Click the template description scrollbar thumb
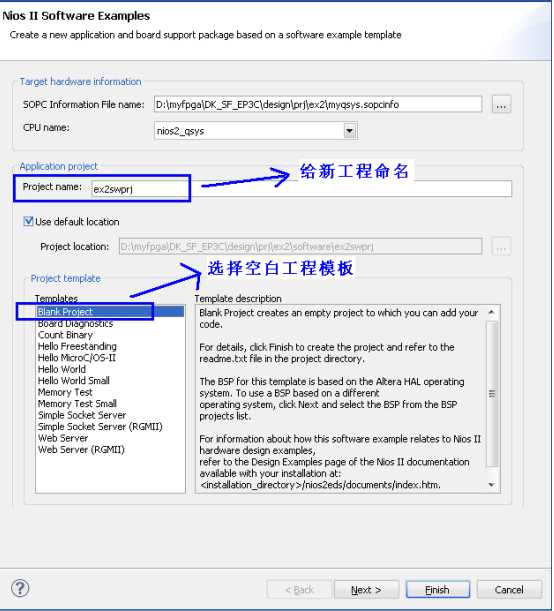 click(492, 394)
